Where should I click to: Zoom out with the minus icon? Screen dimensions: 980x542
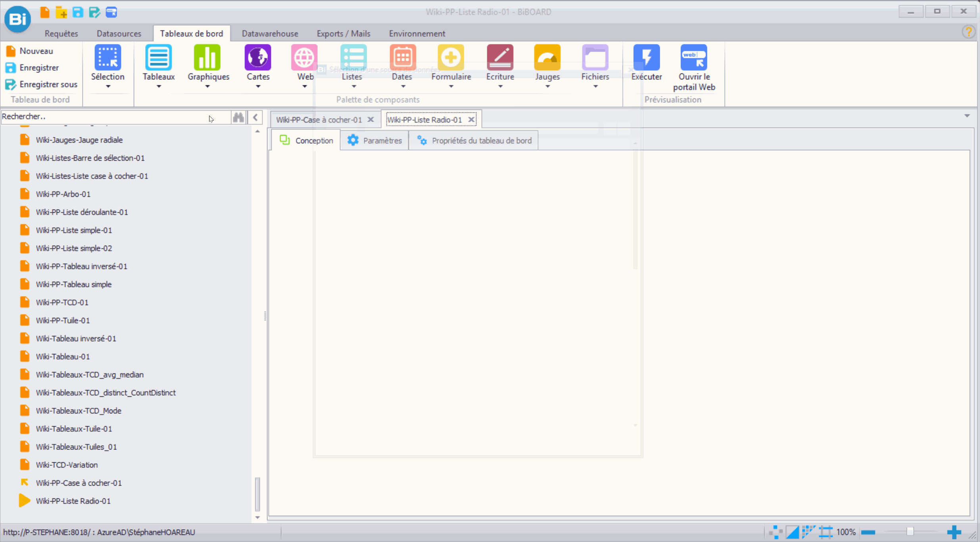click(x=868, y=532)
